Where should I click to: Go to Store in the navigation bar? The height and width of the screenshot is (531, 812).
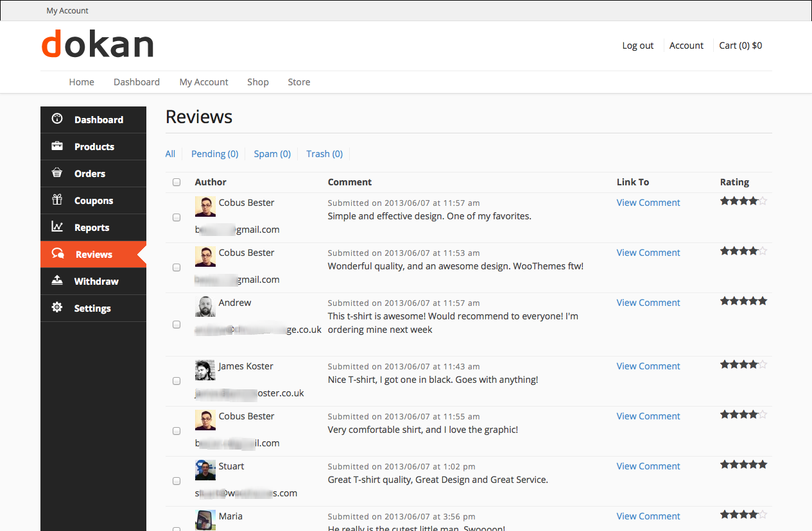coord(298,82)
